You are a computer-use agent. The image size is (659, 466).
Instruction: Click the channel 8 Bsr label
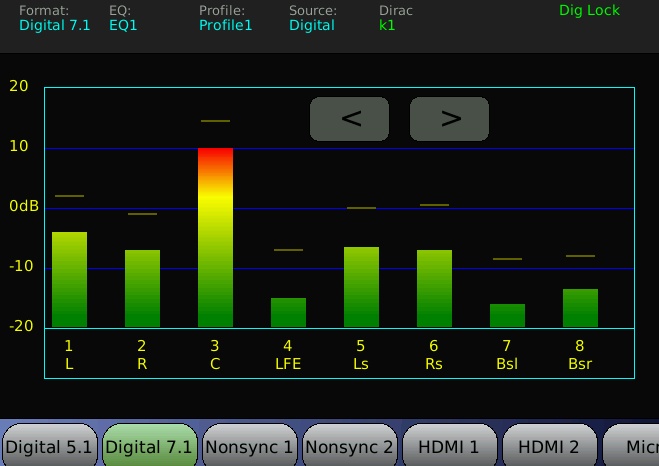click(580, 355)
